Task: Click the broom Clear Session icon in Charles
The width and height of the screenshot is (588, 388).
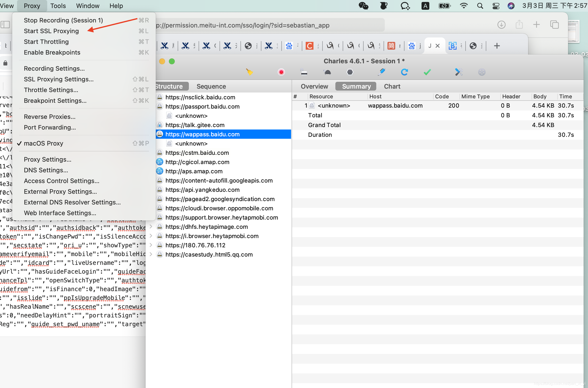Action: 249,72
